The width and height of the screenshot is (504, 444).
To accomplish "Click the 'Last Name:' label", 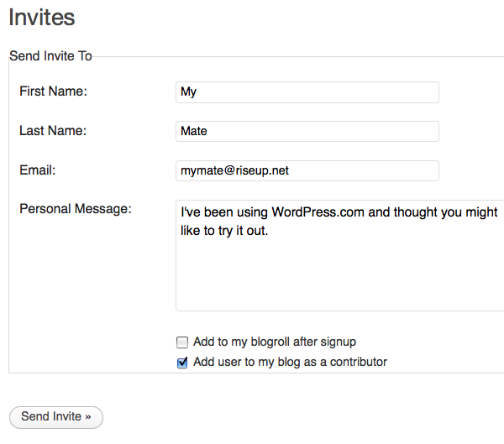I will 53,131.
